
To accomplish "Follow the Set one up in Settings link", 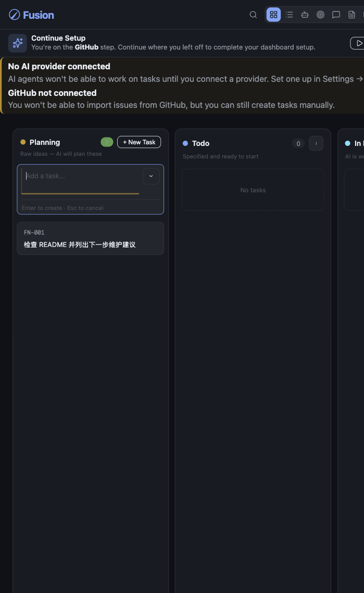I will (317, 79).
